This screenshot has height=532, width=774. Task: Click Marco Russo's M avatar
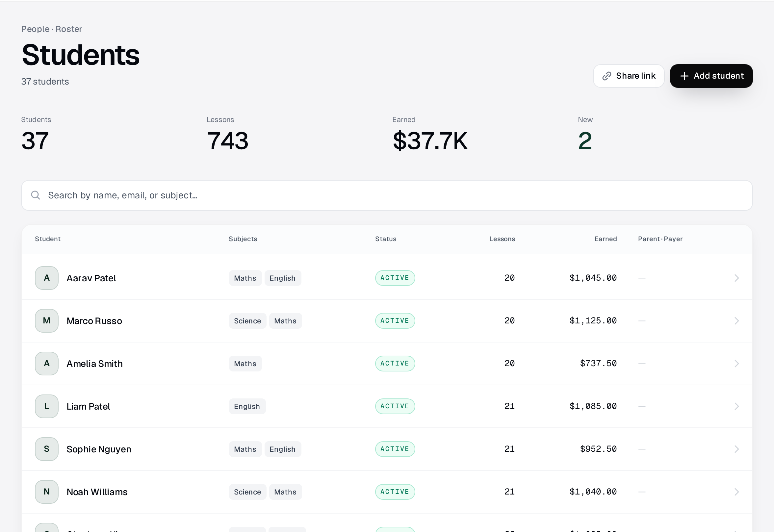[47, 321]
